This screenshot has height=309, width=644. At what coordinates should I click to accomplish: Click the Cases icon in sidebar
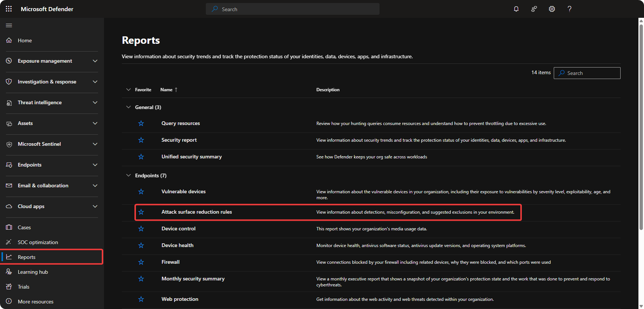click(9, 227)
